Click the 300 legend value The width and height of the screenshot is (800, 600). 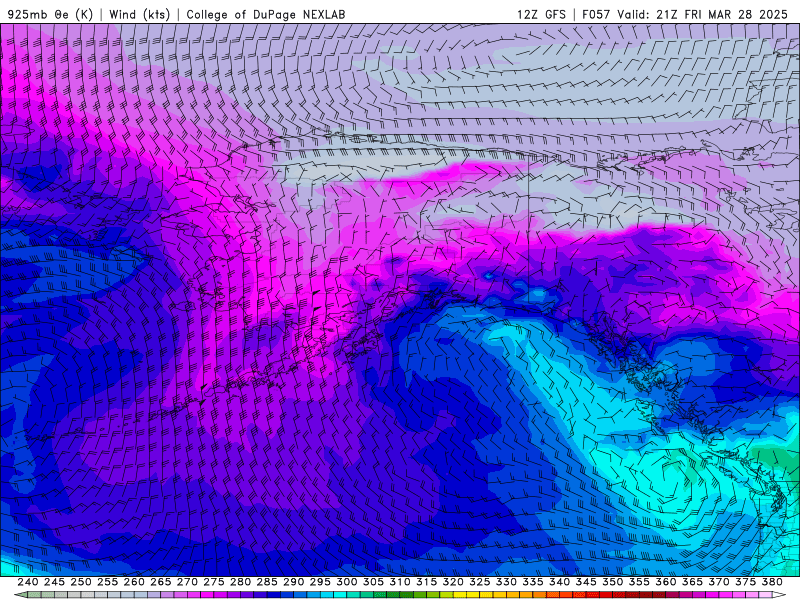pyautogui.click(x=346, y=582)
